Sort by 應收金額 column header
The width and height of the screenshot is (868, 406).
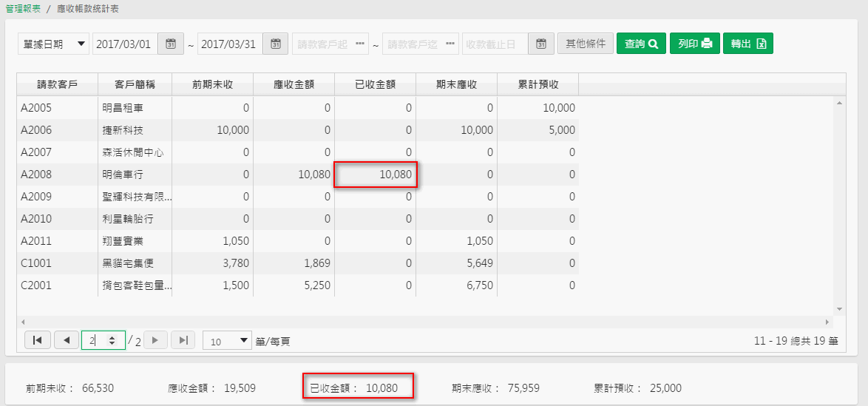click(x=294, y=85)
